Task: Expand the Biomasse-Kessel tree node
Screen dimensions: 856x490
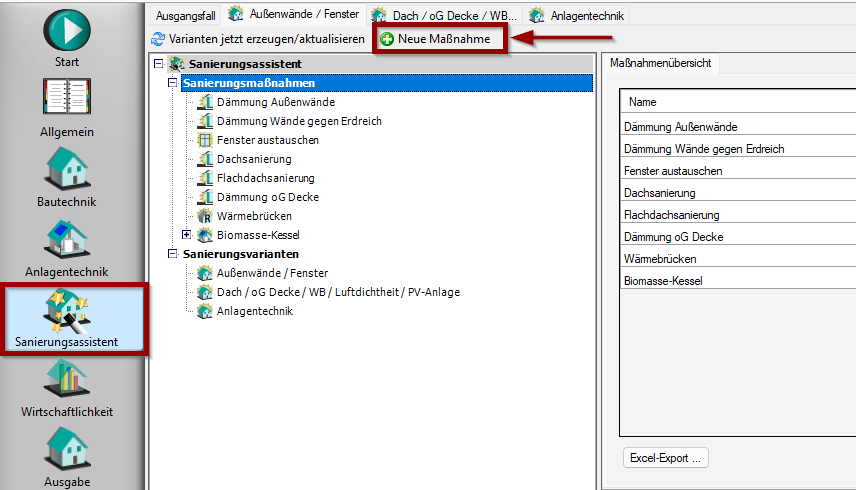Action: 187,235
